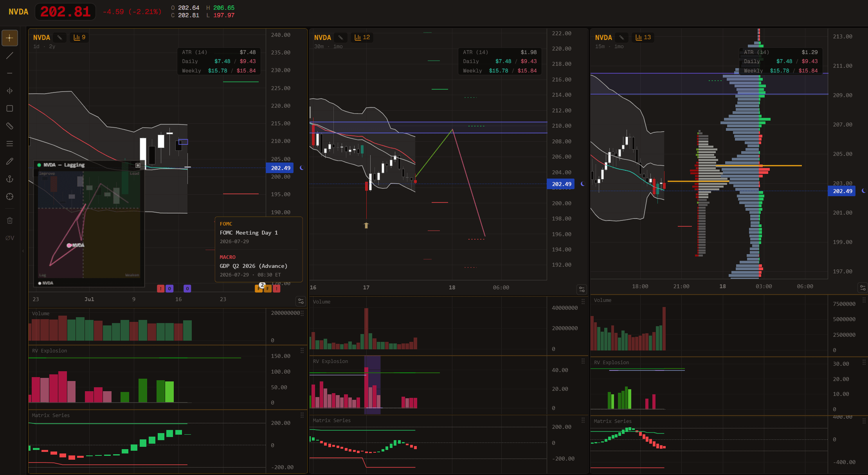Click the first red ! event marker
This screenshot has width=868, height=475.
click(x=160, y=289)
